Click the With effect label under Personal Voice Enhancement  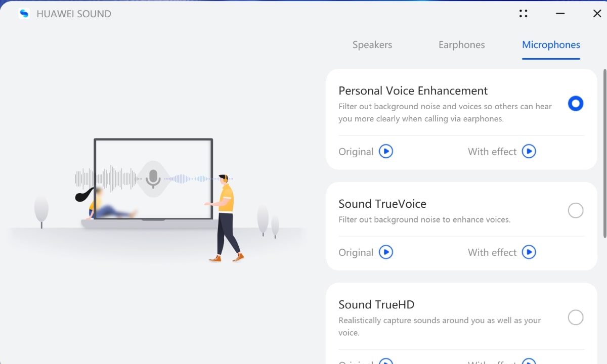492,152
